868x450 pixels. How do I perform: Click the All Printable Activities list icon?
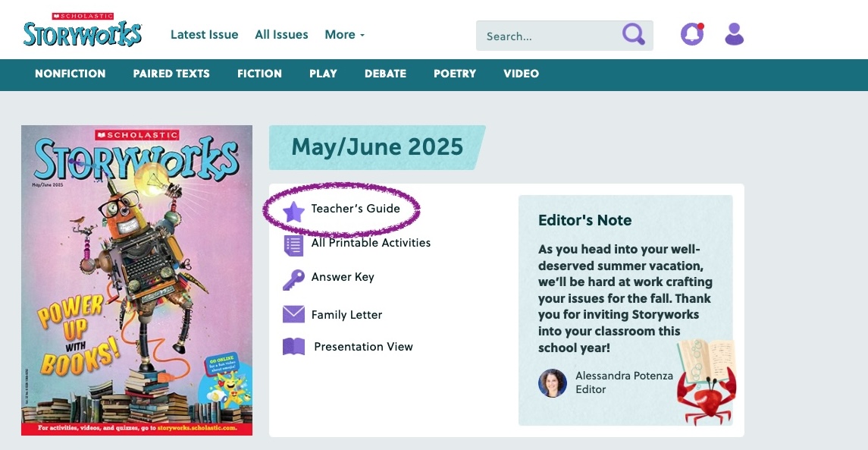point(293,244)
